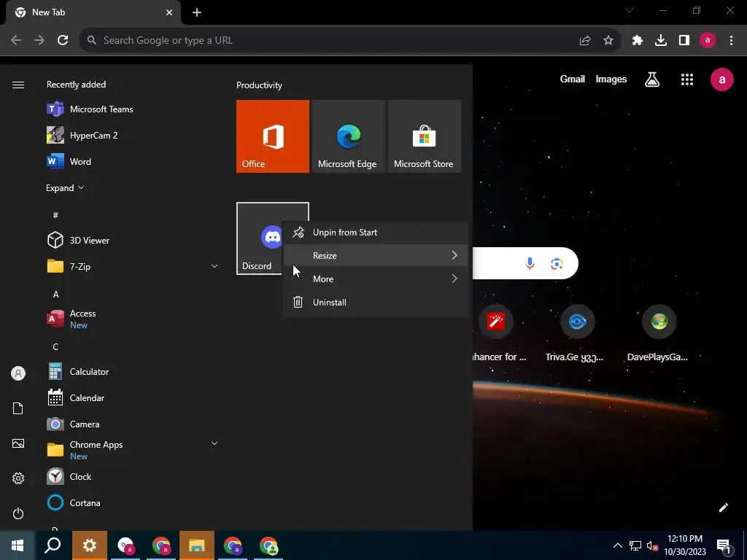This screenshot has height=560, width=747.
Task: Reload the page in Chrome
Action: pos(63,41)
